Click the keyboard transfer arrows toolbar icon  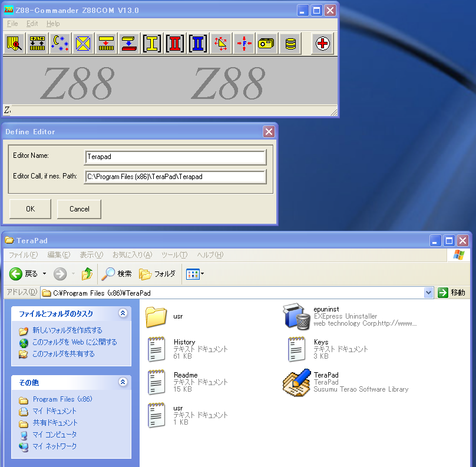37,44
